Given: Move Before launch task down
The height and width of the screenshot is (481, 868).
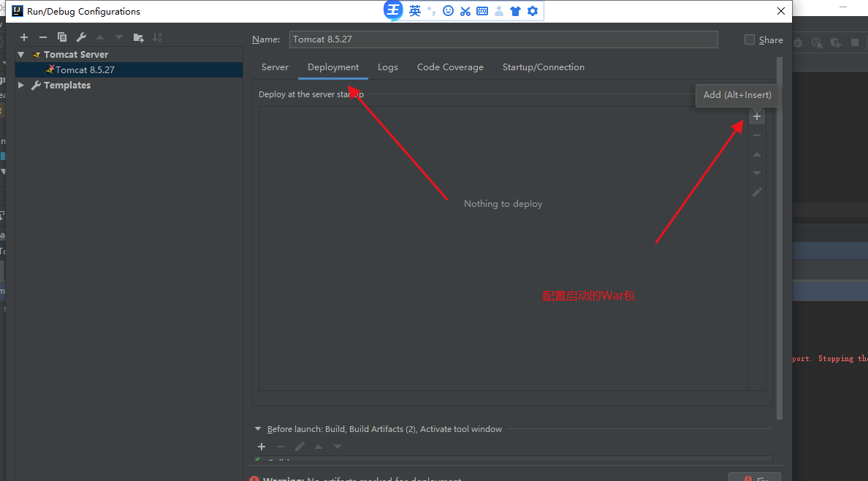Looking at the screenshot, I should [337, 447].
